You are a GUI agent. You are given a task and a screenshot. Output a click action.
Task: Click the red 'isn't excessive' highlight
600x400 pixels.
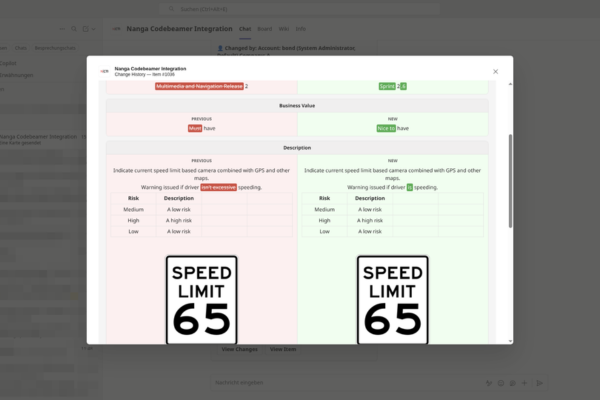pyautogui.click(x=218, y=187)
